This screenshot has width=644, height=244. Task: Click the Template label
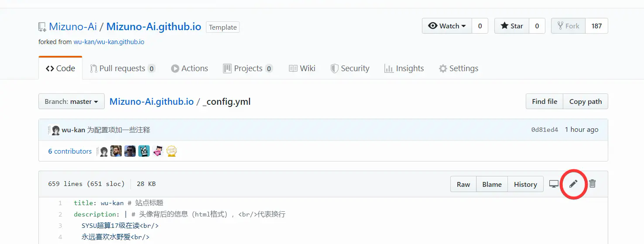tap(223, 27)
